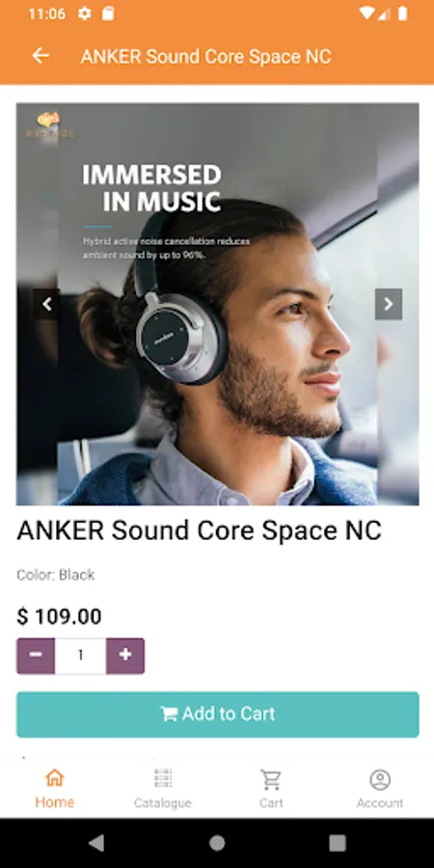Select the product title text

[200, 530]
